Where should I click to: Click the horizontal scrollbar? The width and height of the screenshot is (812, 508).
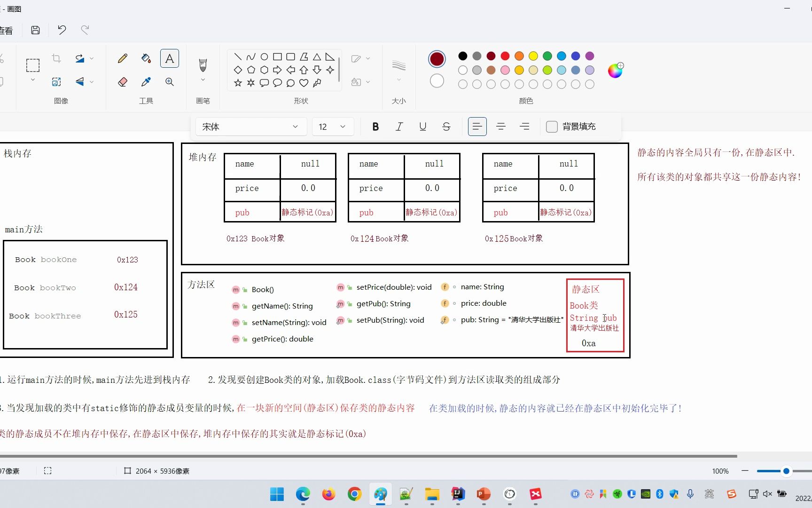tap(368, 456)
